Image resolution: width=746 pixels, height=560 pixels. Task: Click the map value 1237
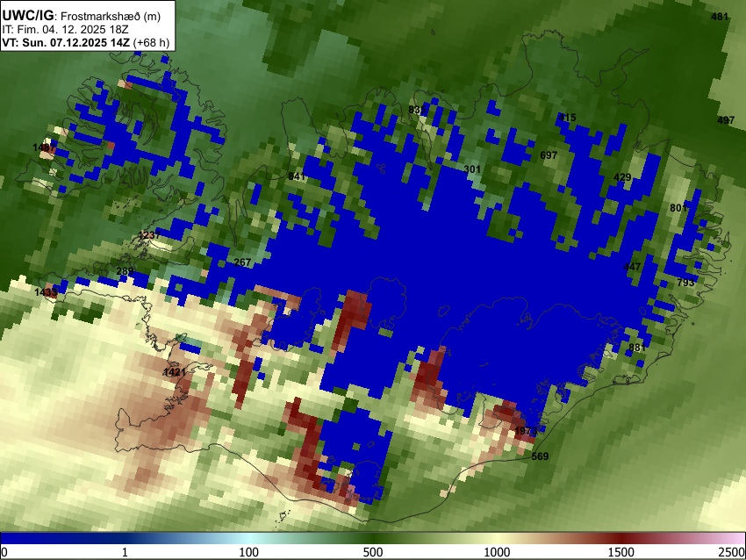tap(149, 235)
